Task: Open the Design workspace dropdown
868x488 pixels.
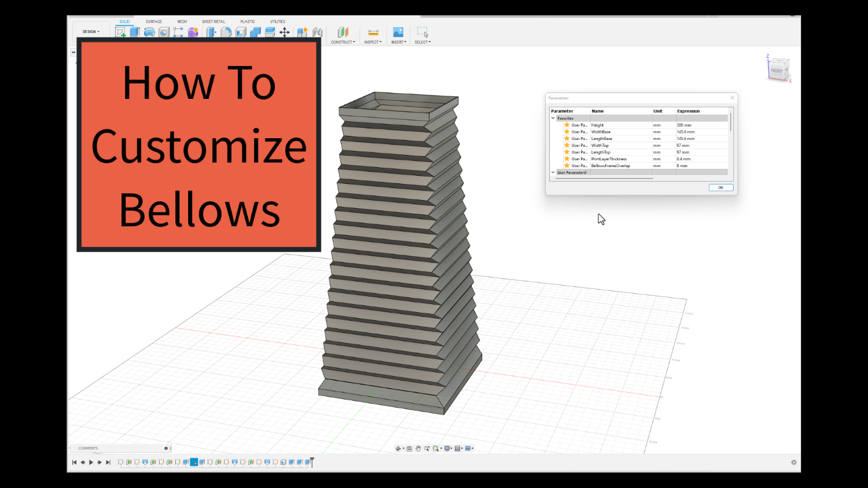Action: pos(91,32)
